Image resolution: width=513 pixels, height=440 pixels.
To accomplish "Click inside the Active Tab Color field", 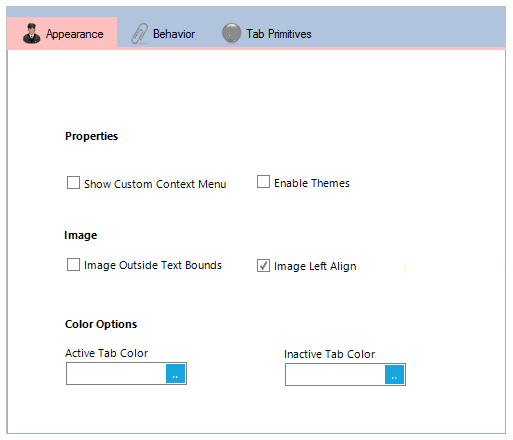I will 116,374.
